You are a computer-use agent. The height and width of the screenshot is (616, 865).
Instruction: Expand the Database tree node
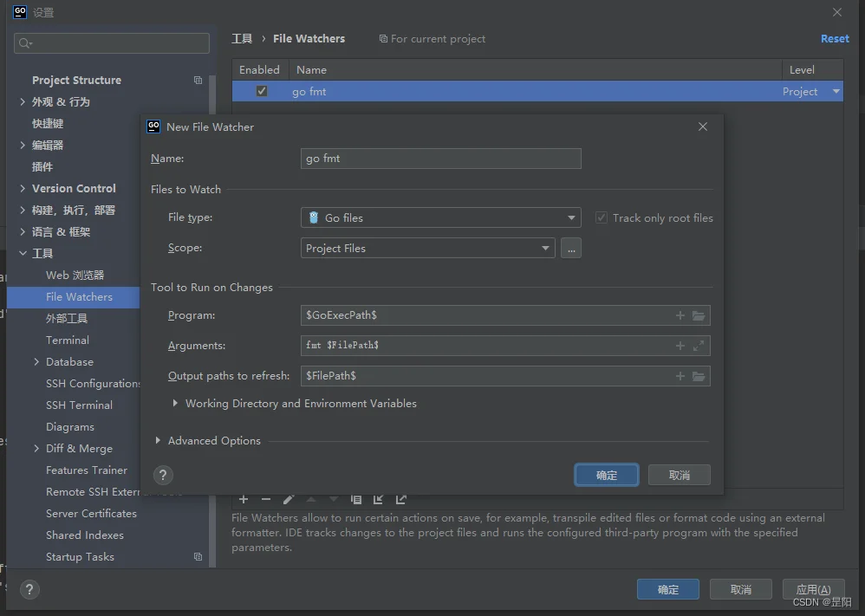[36, 362]
